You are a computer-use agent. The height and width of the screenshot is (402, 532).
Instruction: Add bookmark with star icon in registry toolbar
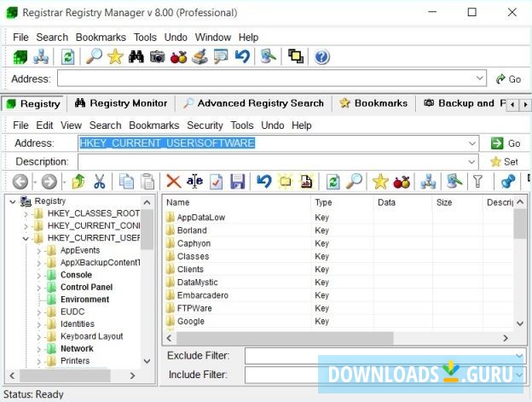[x=380, y=182]
